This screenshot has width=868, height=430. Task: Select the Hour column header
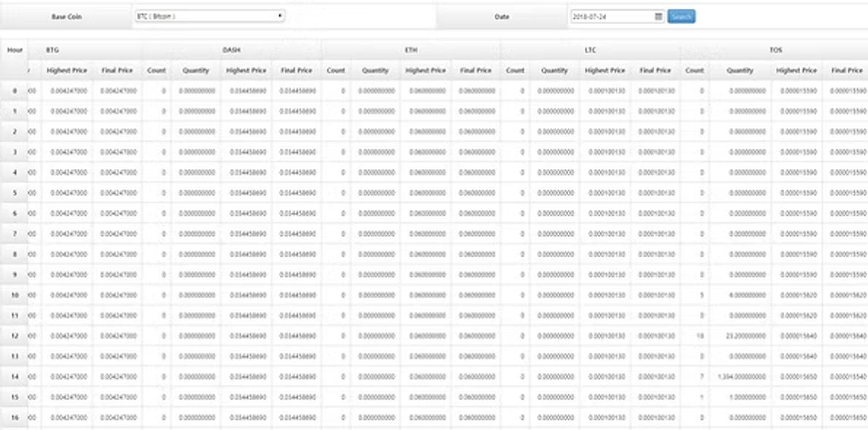coord(14,50)
